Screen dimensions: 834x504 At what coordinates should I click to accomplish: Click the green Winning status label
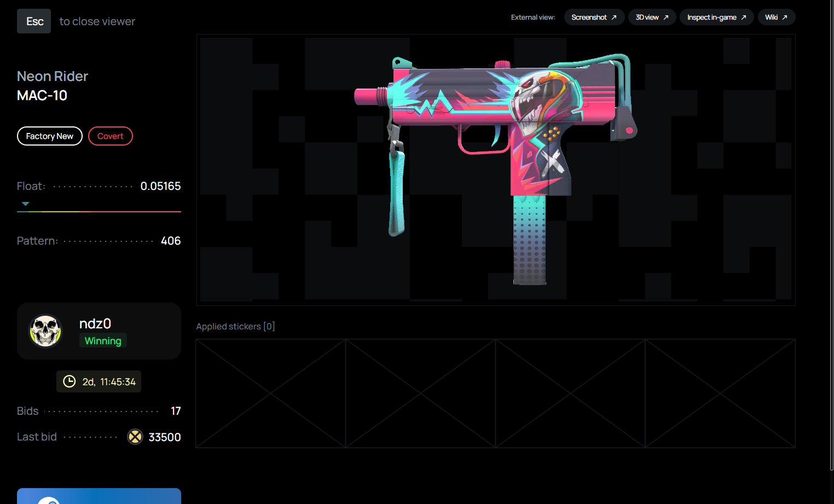103,341
